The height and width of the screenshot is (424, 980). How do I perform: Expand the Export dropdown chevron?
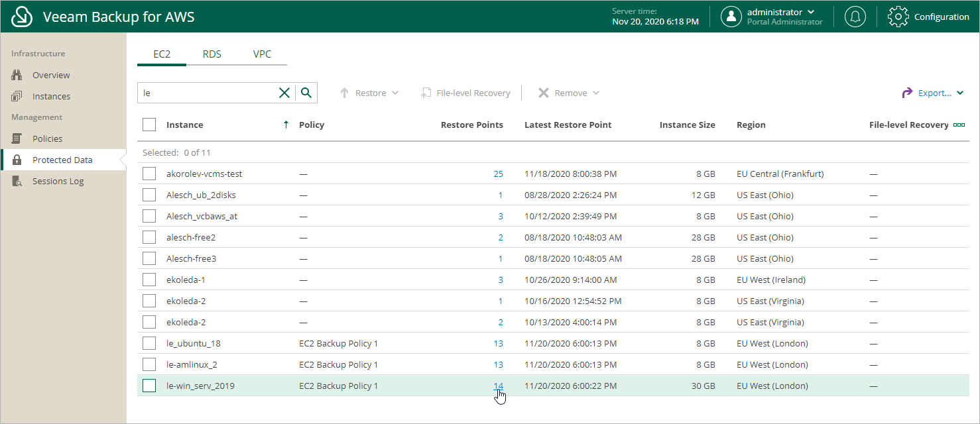(x=960, y=93)
